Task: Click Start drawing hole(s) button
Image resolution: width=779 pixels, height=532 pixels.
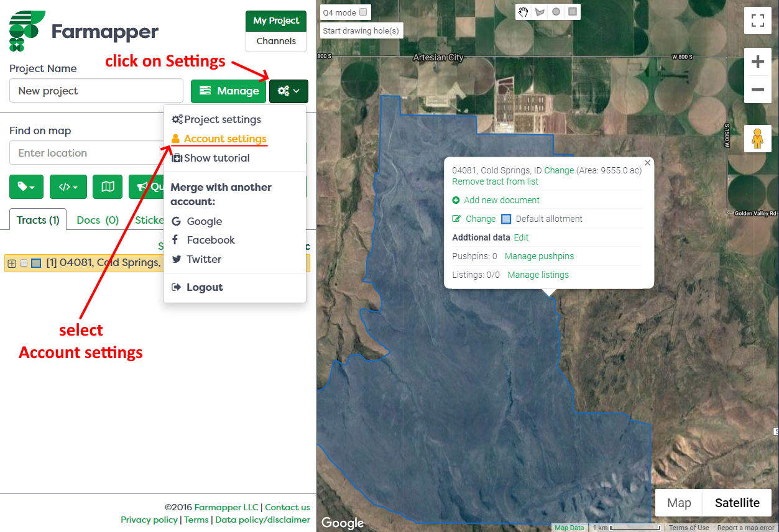Action: click(x=361, y=30)
